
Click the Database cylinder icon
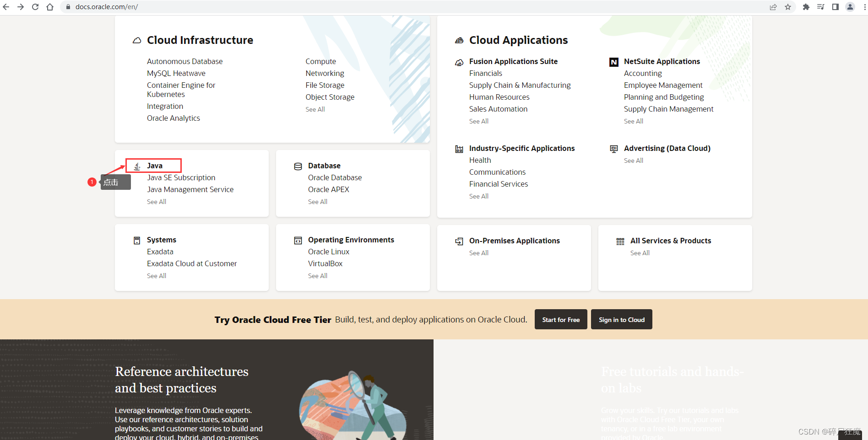tap(298, 166)
